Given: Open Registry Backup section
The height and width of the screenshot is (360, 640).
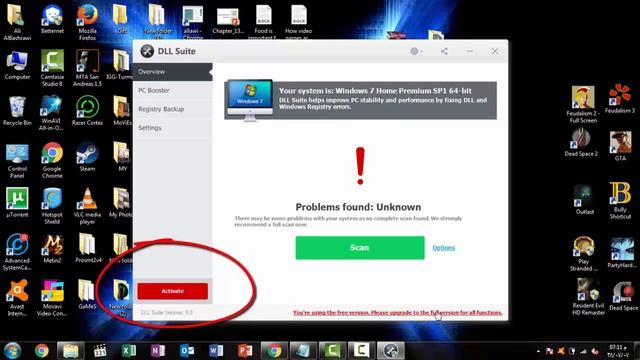Looking at the screenshot, I should click(x=172, y=109).
